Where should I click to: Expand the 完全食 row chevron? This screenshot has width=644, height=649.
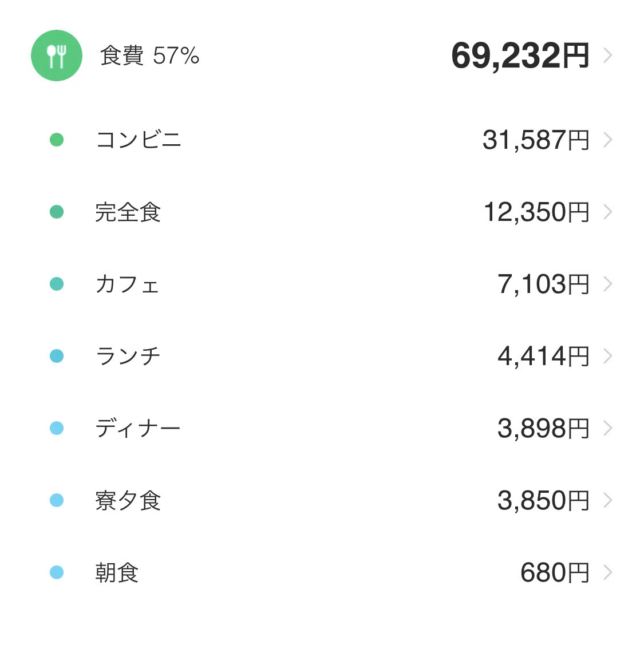pyautogui.click(x=607, y=212)
